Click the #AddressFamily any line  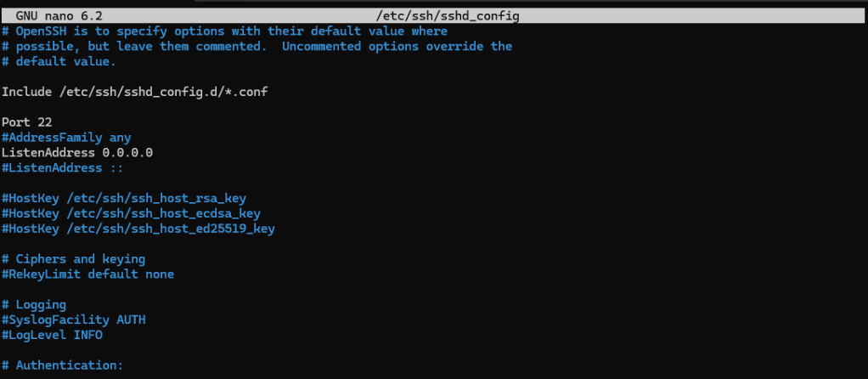66,138
